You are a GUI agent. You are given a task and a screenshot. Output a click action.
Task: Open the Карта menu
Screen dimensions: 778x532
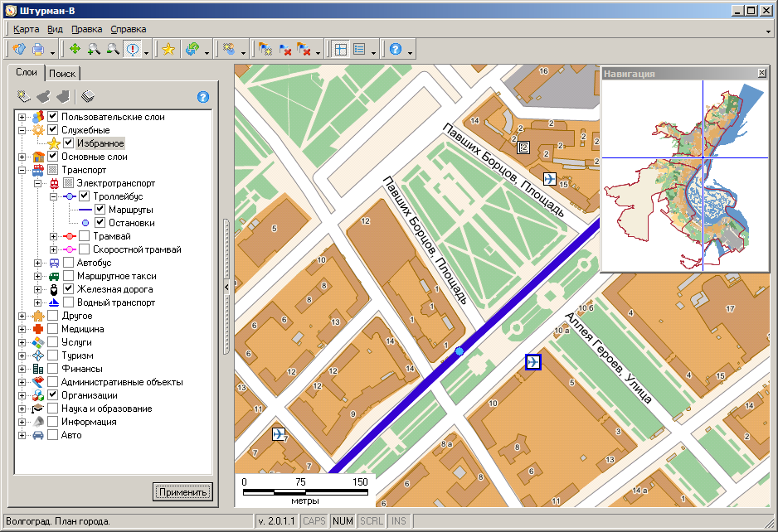click(26, 29)
